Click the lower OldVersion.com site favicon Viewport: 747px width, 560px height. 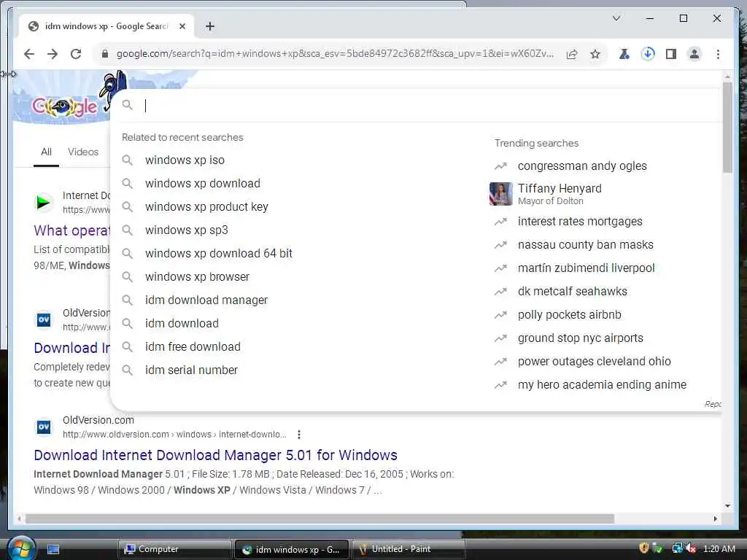click(x=44, y=427)
